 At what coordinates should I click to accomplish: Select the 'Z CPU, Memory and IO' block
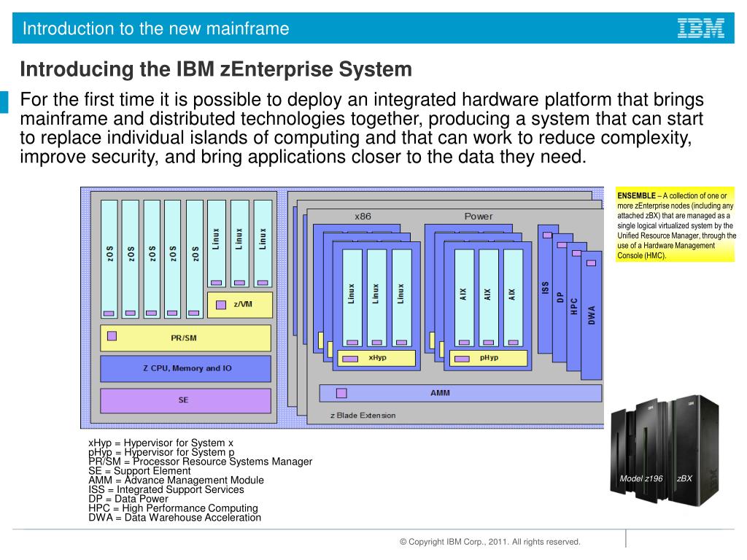pos(185,368)
